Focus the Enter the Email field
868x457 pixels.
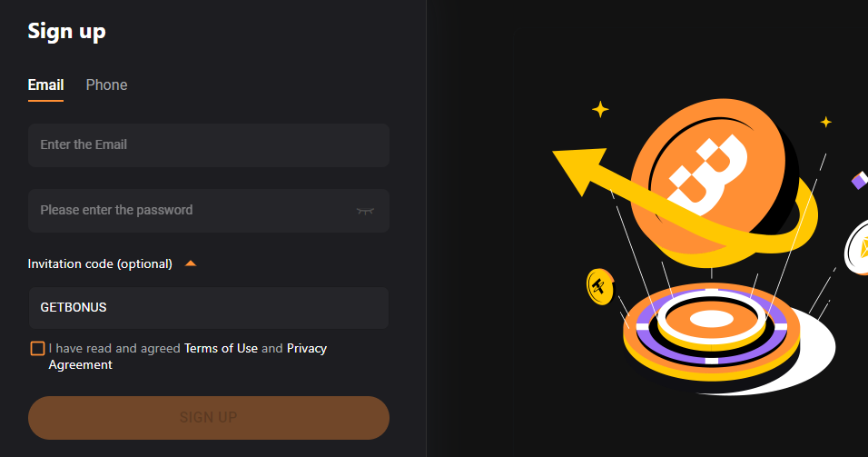tap(209, 145)
